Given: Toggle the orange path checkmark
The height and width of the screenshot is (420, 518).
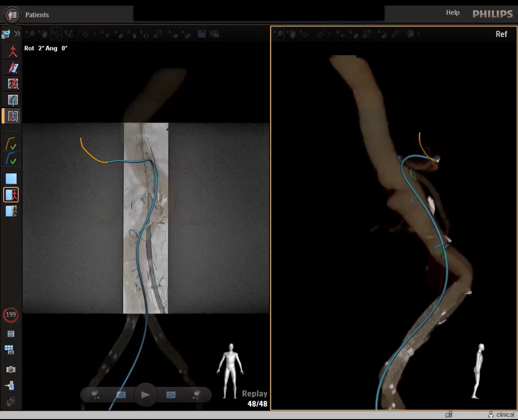Looking at the screenshot, I should (x=11, y=144).
